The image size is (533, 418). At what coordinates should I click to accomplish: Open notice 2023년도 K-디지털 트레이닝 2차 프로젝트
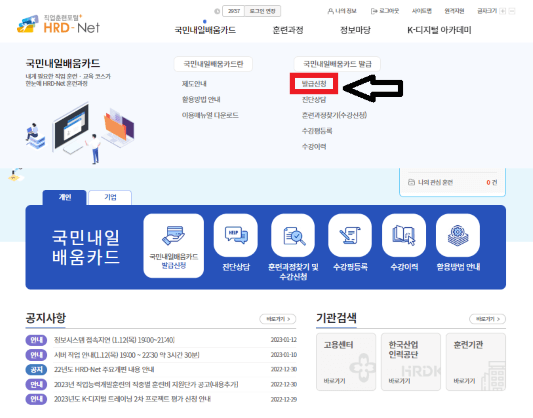(x=132, y=399)
